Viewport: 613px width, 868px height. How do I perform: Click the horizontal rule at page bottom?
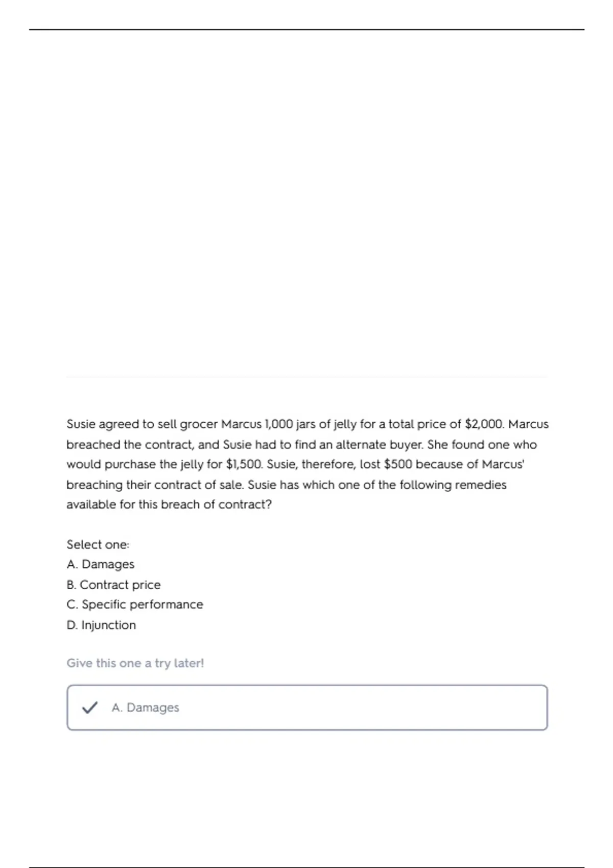tap(306, 866)
